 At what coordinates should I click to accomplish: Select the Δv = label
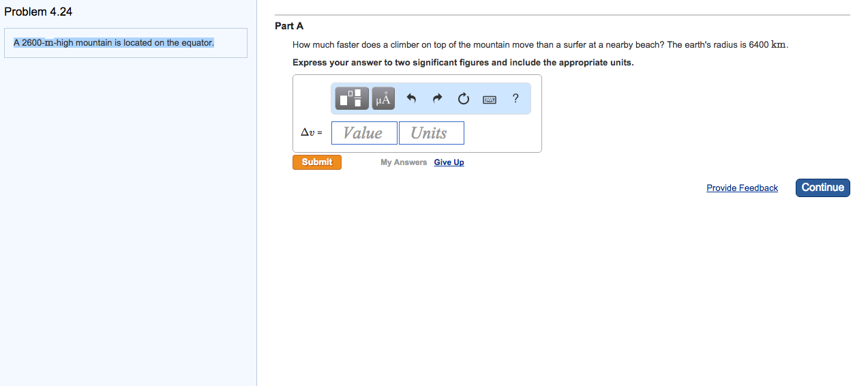click(312, 133)
